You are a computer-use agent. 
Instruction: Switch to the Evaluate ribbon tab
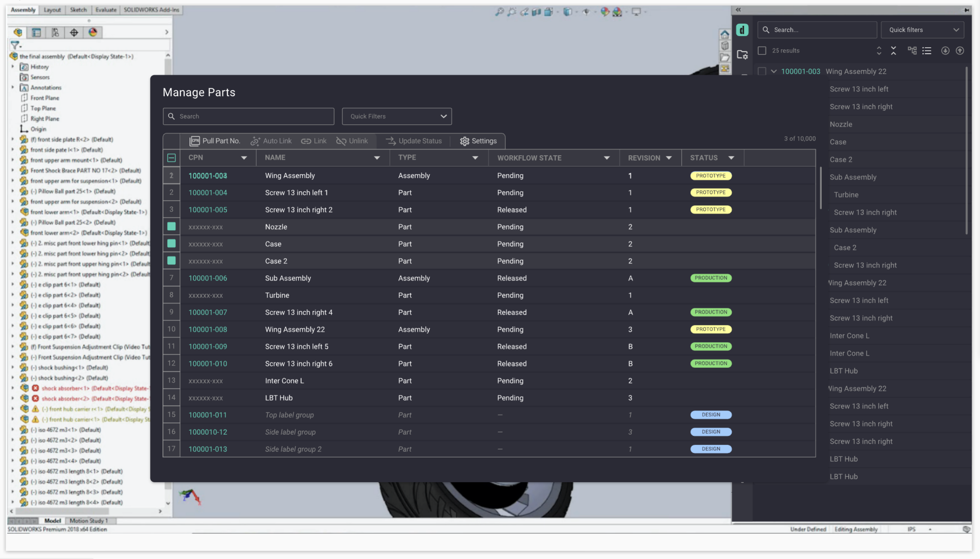tap(106, 9)
